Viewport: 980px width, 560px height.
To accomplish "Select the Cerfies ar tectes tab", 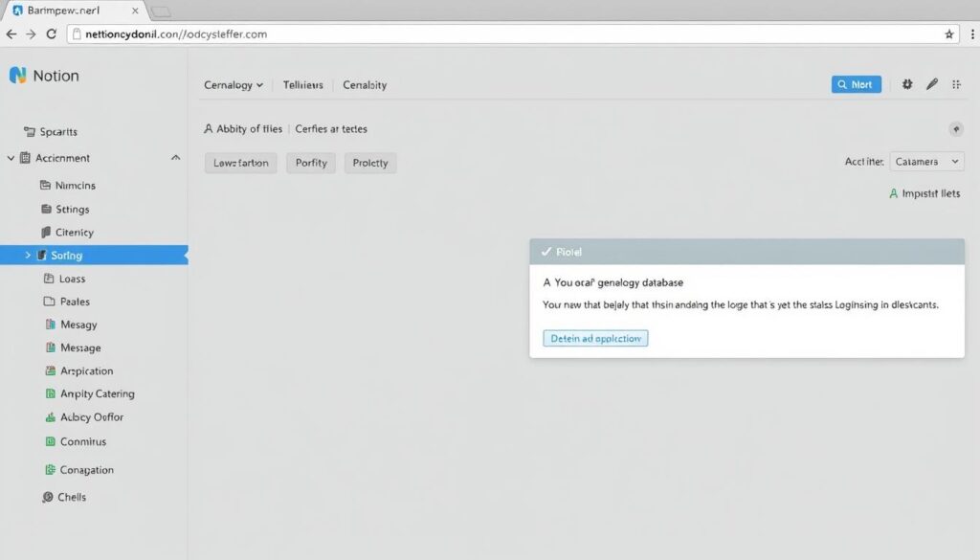I will (330, 128).
